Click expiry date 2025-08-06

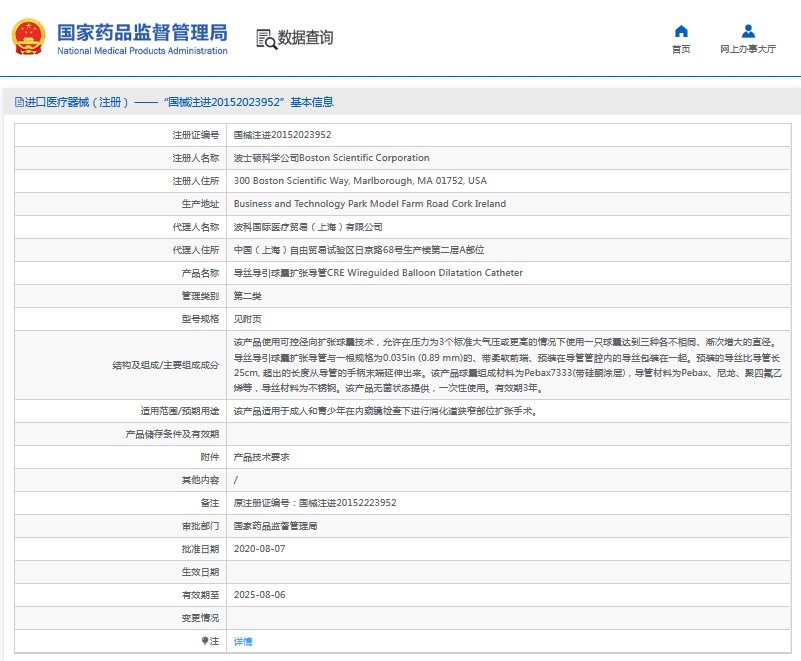[259, 595]
